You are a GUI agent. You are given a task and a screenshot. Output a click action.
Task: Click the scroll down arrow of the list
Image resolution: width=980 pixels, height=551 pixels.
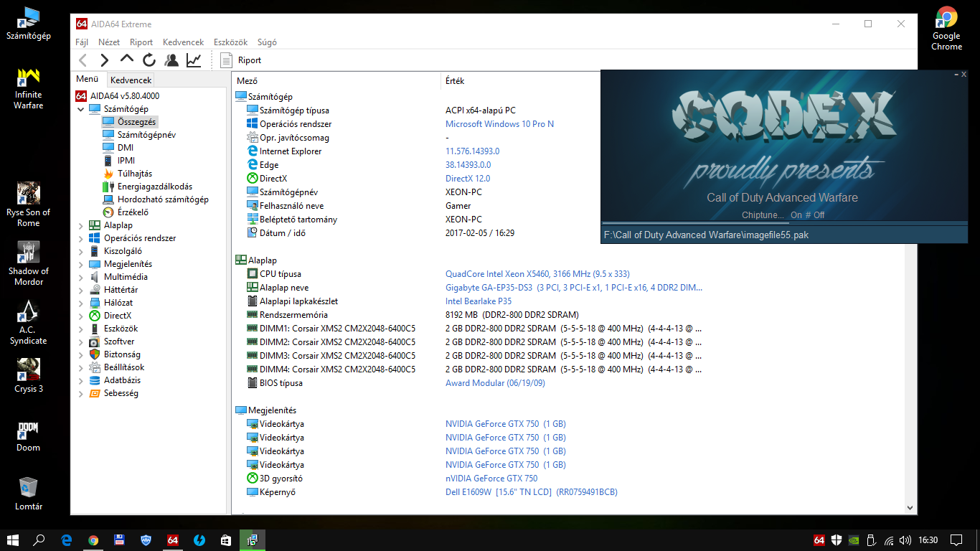click(910, 507)
